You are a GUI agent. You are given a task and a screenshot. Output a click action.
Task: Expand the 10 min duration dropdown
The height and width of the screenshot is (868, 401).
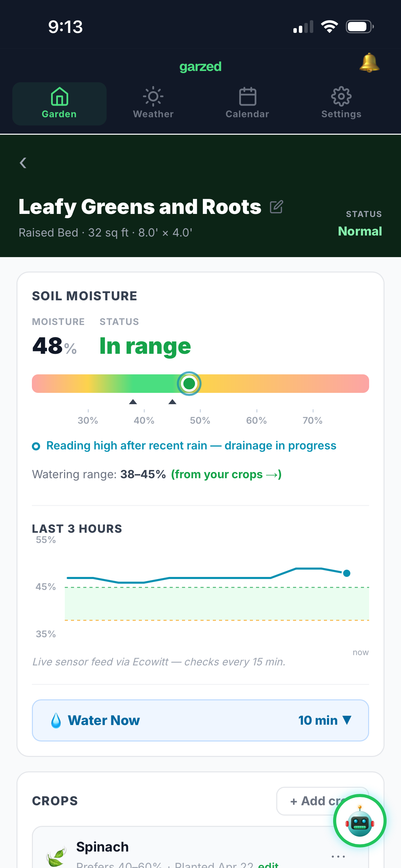click(x=325, y=720)
